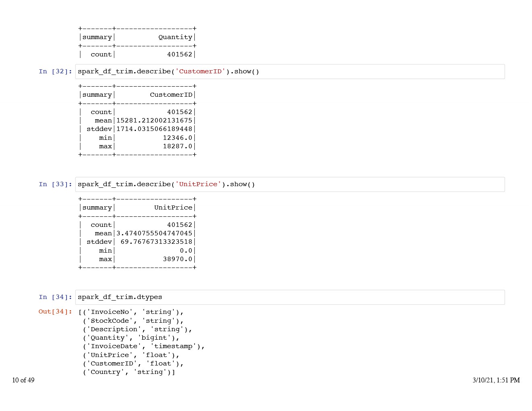Click the 'Country', 'string' dtype line
This screenshot has width=532, height=411.
click(129, 372)
